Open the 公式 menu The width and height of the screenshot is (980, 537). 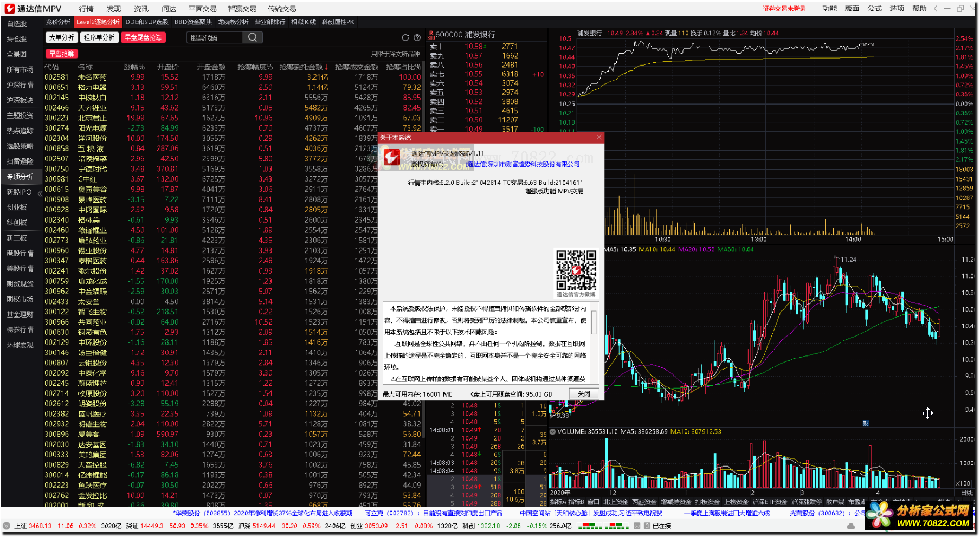click(874, 9)
